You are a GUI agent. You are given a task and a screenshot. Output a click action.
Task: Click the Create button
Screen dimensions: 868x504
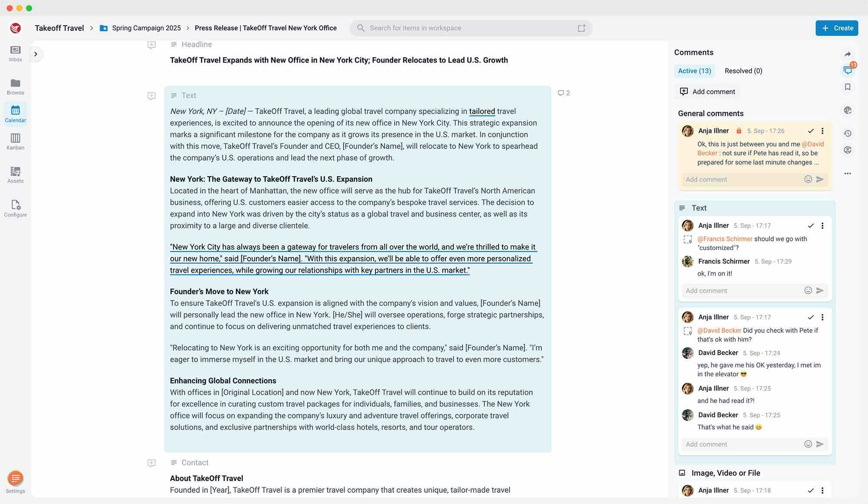tap(837, 28)
